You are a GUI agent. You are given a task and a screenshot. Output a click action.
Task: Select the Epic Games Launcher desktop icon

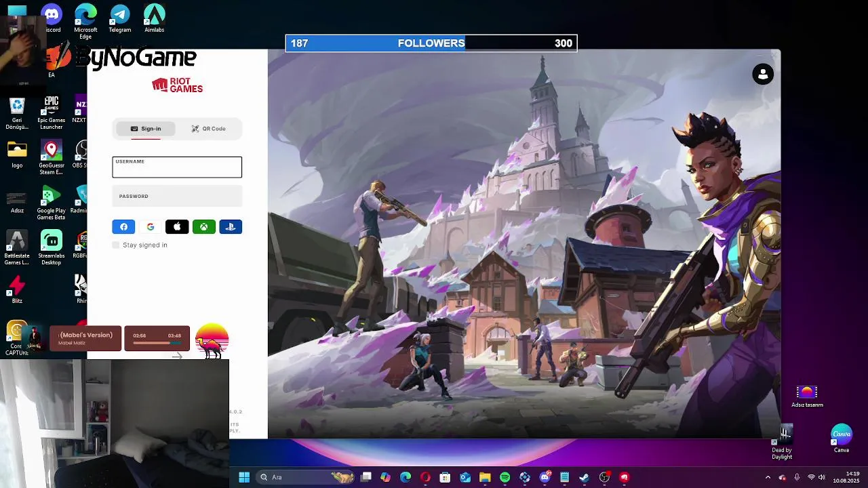click(x=52, y=113)
